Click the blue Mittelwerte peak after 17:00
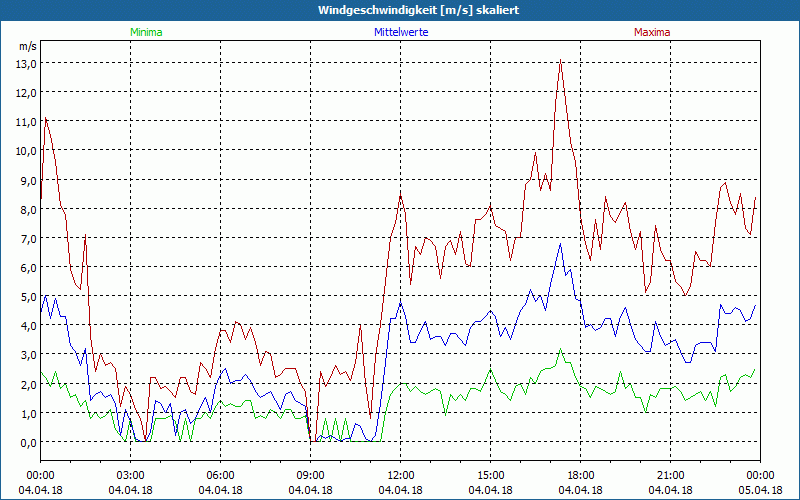The width and height of the screenshot is (800, 500). pos(560,244)
